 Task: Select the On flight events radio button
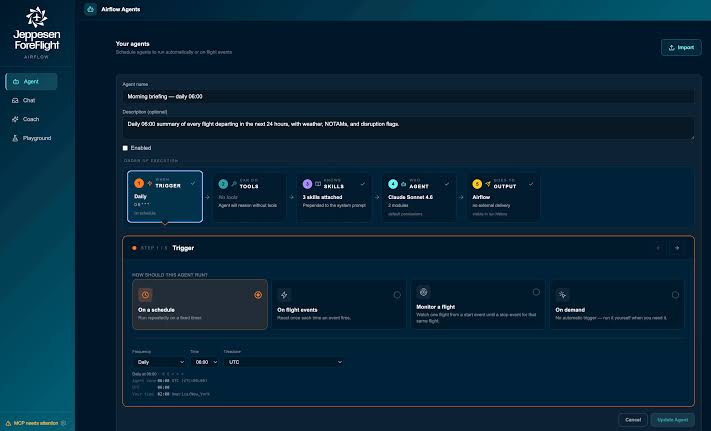coord(397,295)
